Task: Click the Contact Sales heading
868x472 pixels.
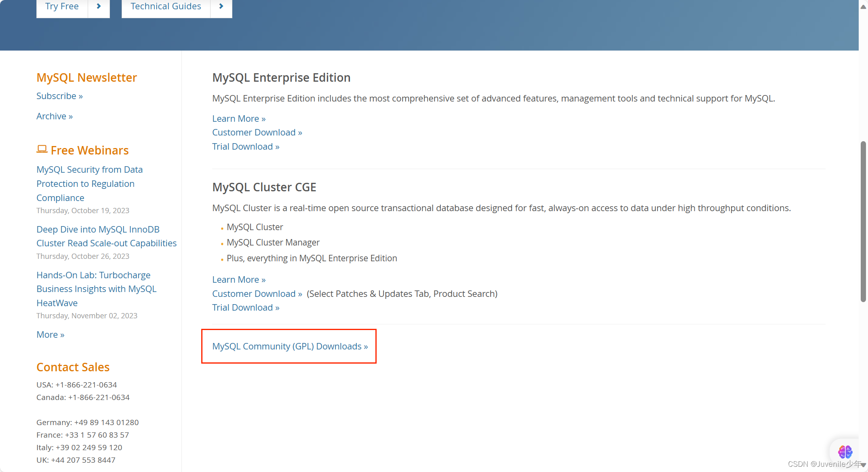Action: click(x=73, y=367)
